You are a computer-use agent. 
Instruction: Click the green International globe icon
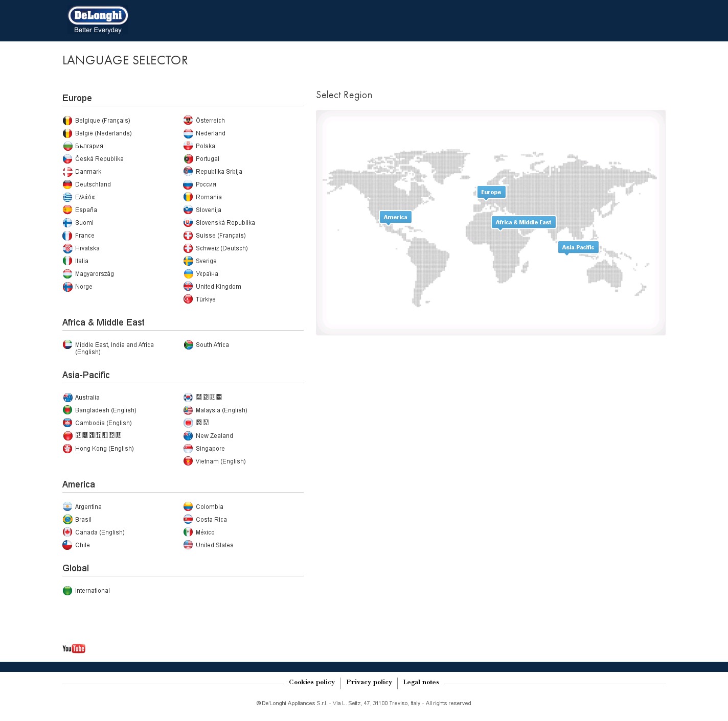[67, 591]
